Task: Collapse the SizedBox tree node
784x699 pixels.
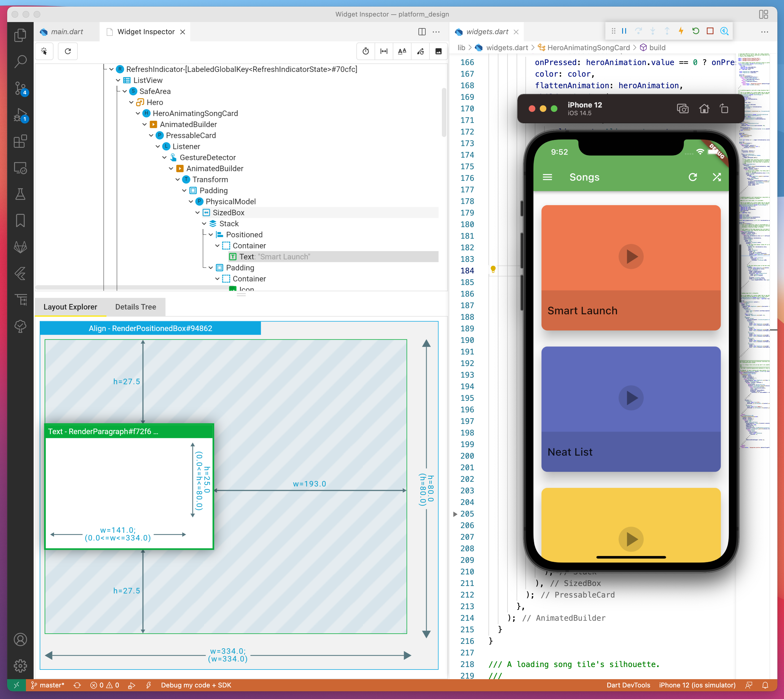Action: [197, 213]
